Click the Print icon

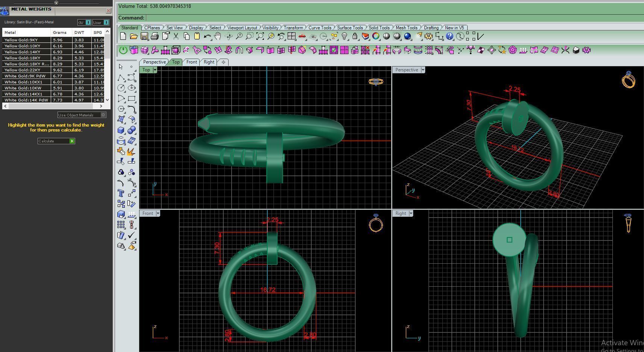tap(155, 36)
